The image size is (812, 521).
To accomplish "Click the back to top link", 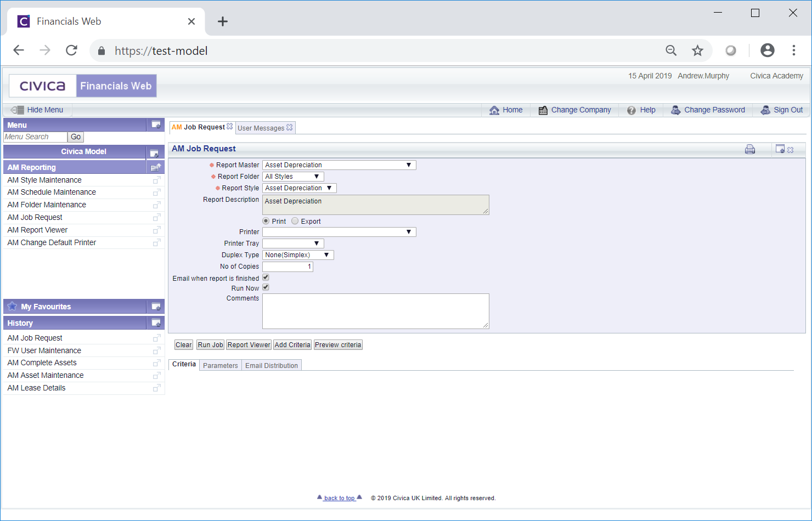I will (340, 498).
